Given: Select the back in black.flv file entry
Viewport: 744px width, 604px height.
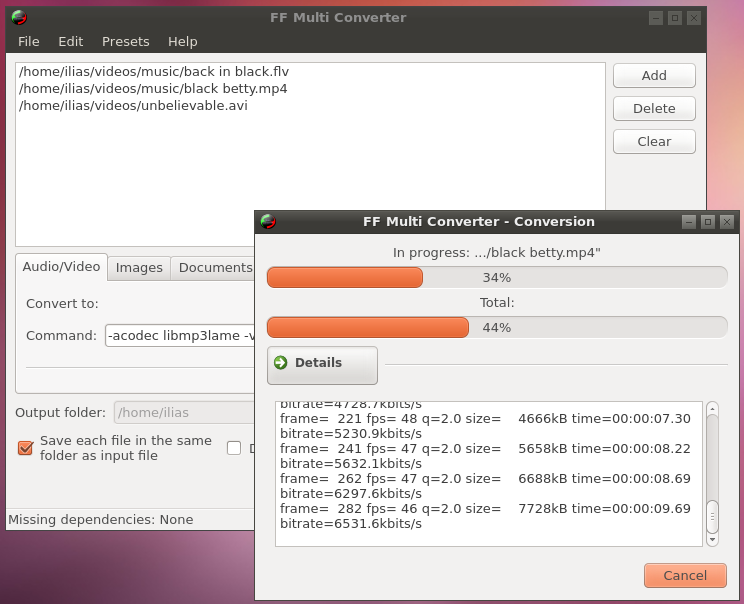Looking at the screenshot, I should [x=154, y=72].
